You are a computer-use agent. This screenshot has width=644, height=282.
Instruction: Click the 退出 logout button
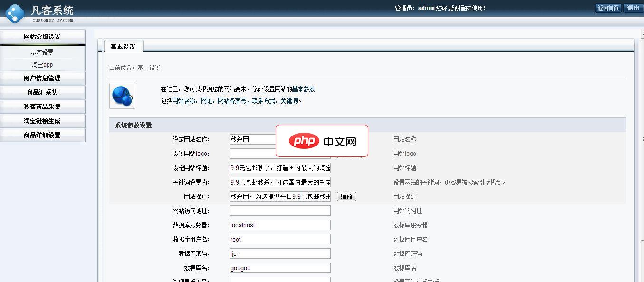click(x=634, y=8)
